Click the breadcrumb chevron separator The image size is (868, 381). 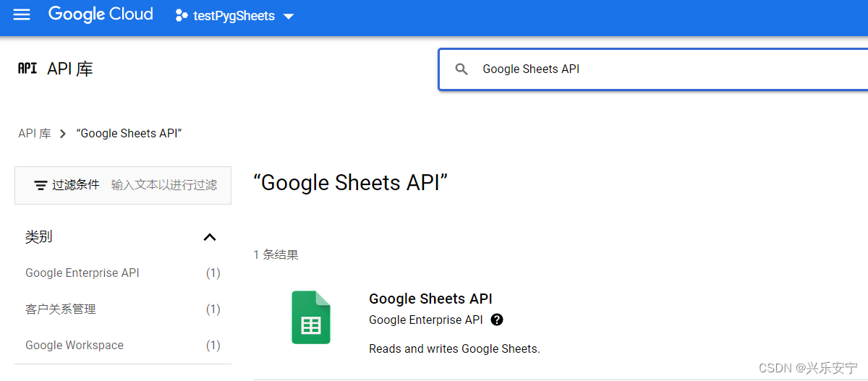click(63, 134)
